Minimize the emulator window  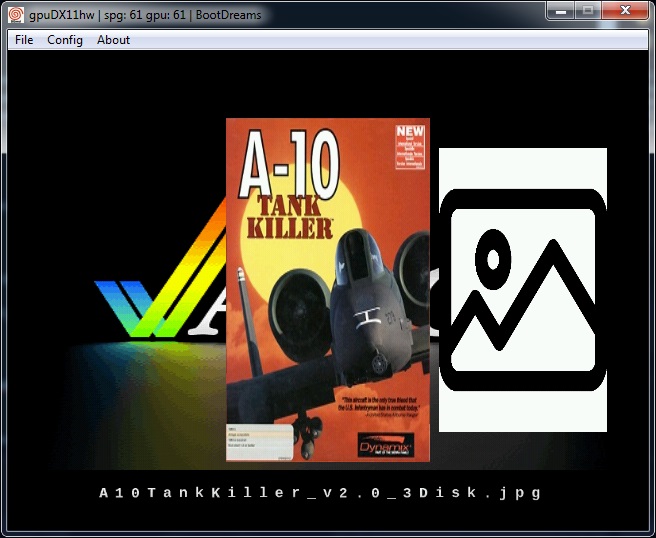[561, 10]
